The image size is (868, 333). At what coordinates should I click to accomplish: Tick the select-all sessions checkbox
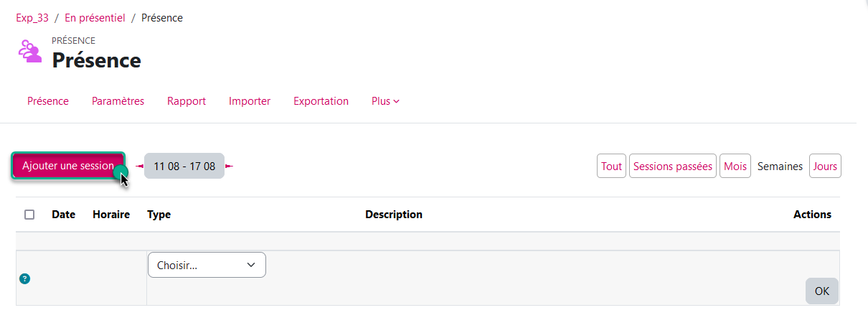coord(29,215)
